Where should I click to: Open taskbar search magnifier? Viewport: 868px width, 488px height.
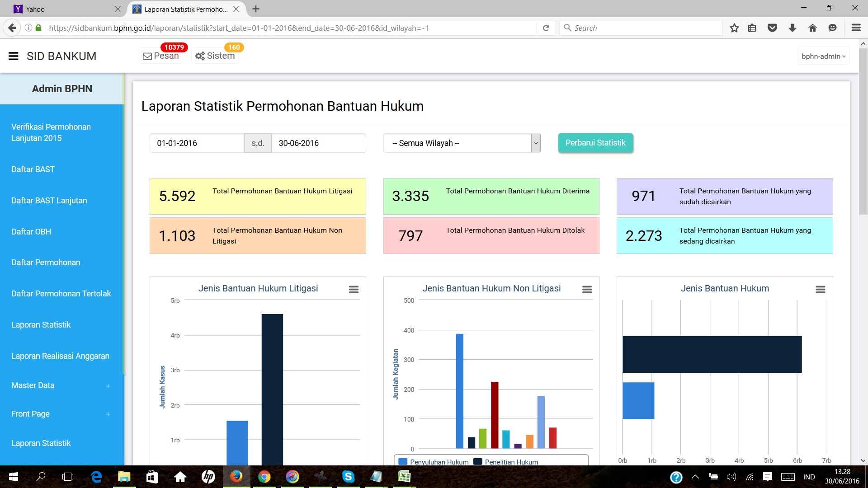41,477
